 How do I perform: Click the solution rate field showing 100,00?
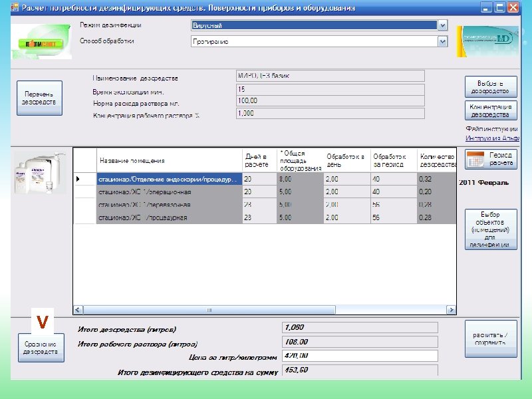[330, 101]
